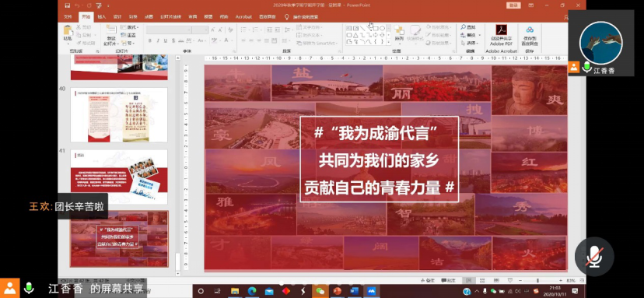Screen dimensions: 644x298
Task: Open the Acrobat ribbon tab
Action: pos(243,17)
